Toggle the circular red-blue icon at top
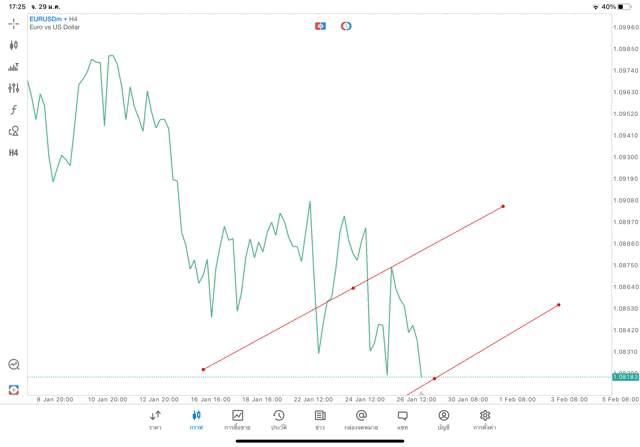 point(346,26)
